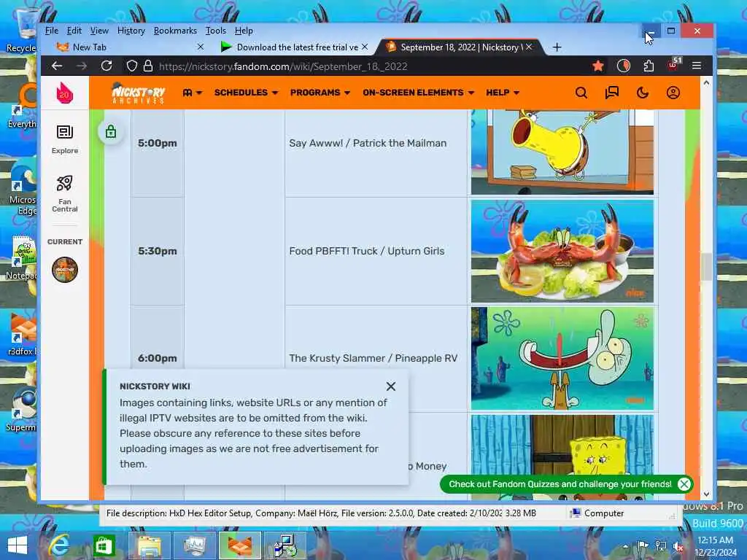Click the page scrollbar down arrow
This screenshot has width=747, height=560.
tap(706, 495)
